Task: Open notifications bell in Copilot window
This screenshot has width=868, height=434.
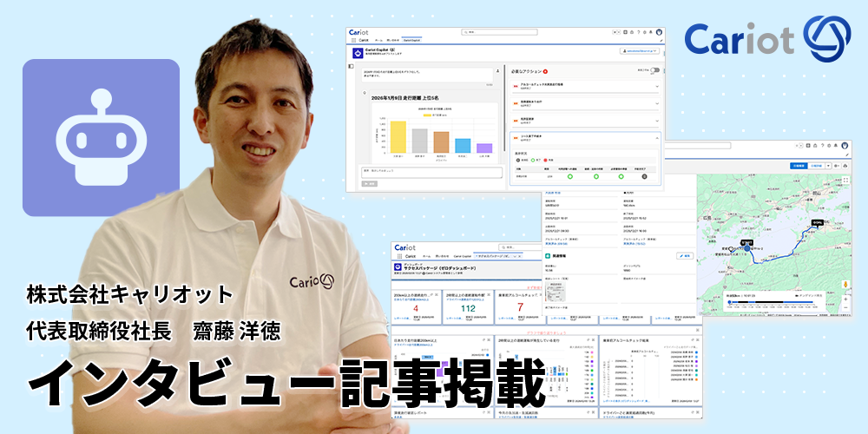Action: (x=651, y=32)
